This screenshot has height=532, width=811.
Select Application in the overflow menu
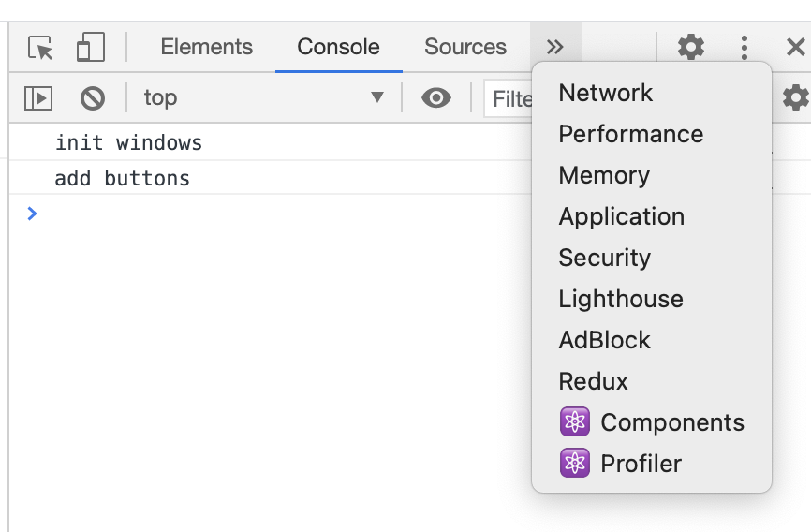click(622, 216)
